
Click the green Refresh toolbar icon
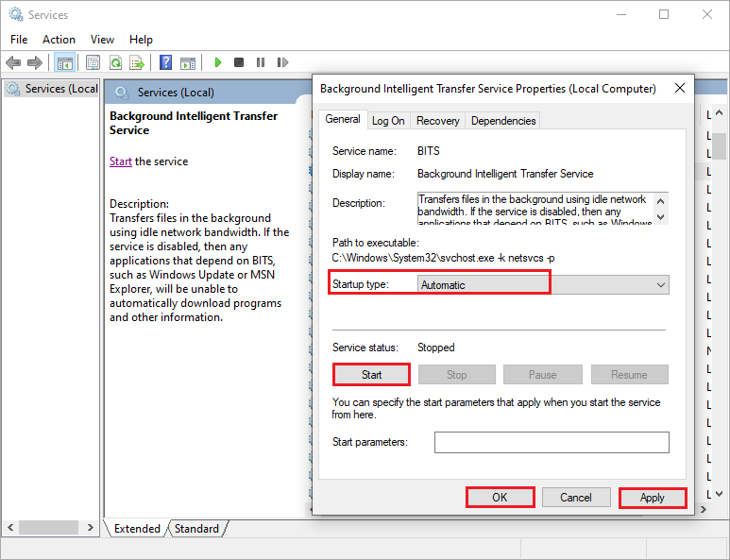click(x=115, y=62)
